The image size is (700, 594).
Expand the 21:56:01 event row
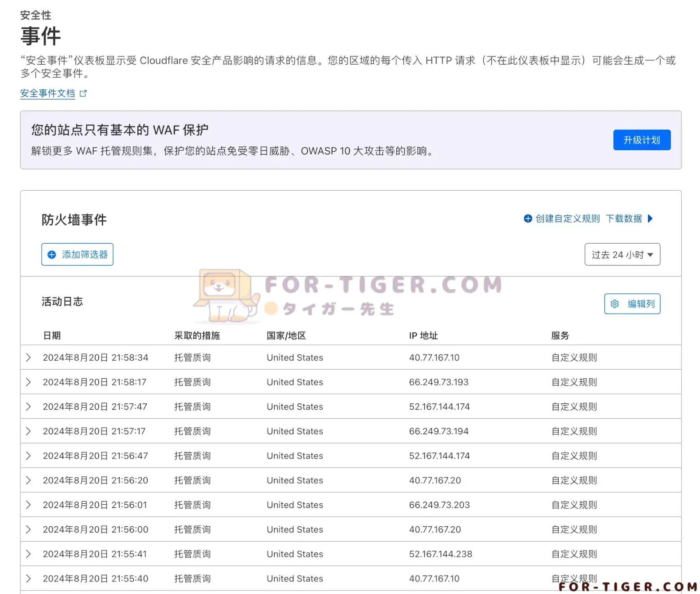click(28, 505)
